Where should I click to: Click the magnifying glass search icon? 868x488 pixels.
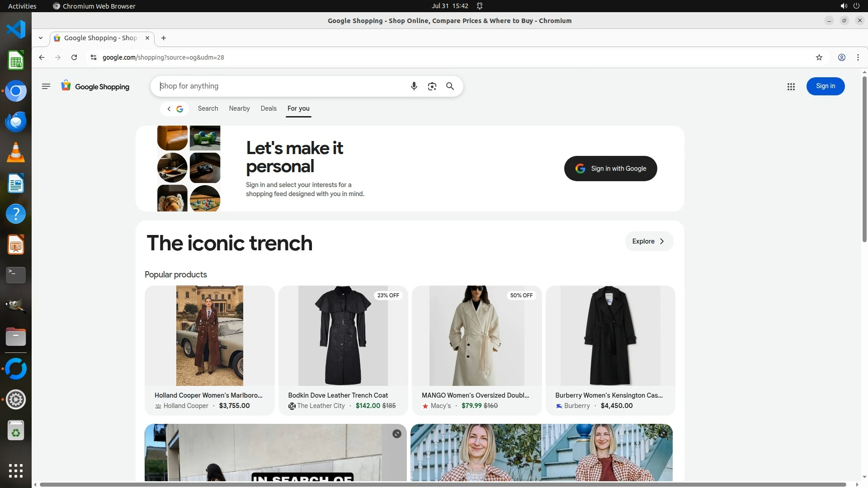pyautogui.click(x=450, y=86)
